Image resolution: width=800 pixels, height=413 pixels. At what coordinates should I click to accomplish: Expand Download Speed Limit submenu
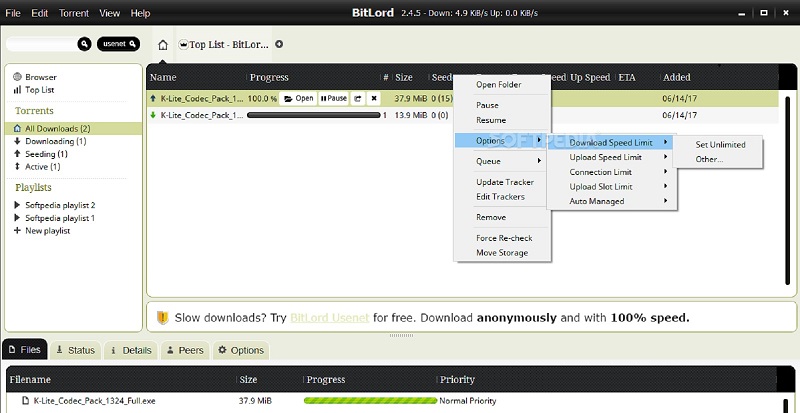611,142
